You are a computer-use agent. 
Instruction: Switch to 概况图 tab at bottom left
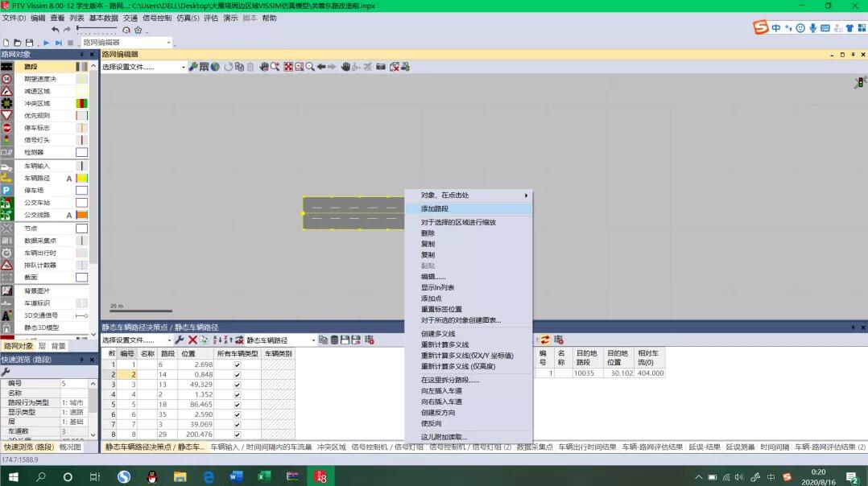pos(70,447)
